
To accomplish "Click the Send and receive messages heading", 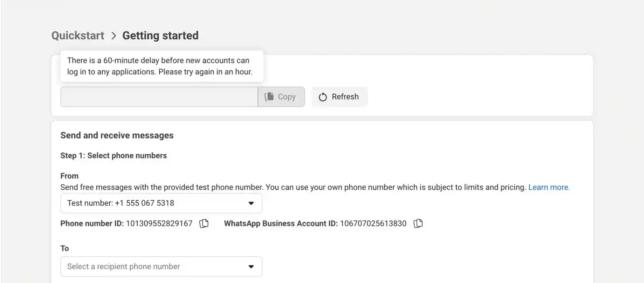I will click(117, 135).
